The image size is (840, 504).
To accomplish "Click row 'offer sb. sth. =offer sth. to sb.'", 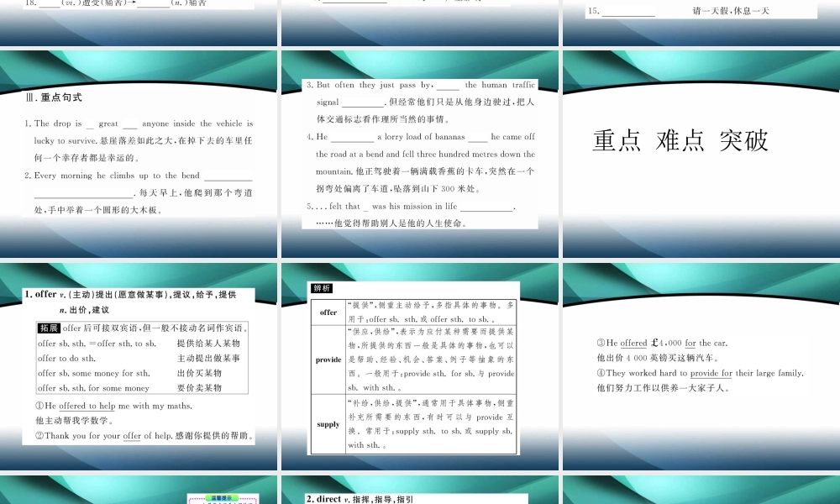I will click(97, 344).
